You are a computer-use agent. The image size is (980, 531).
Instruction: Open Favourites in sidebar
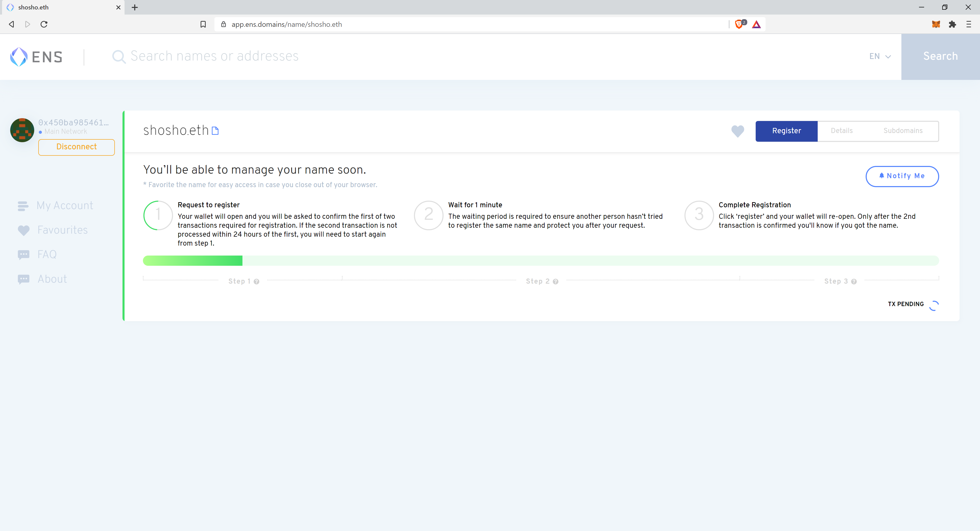pyautogui.click(x=53, y=230)
